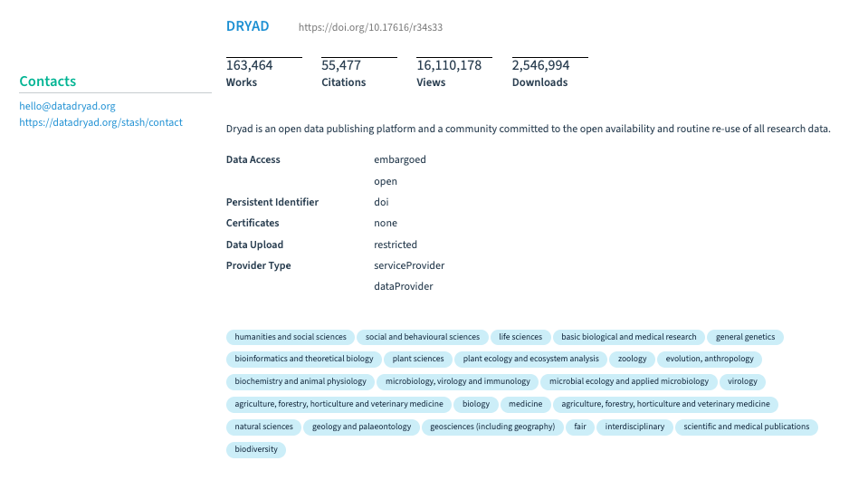
Task: Click the Data Upload label
Action: coord(254,245)
